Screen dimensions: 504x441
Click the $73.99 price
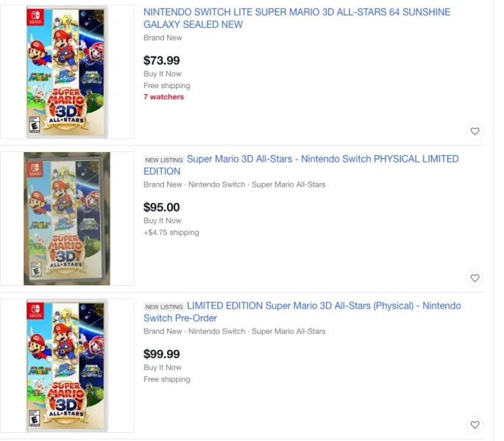(161, 60)
